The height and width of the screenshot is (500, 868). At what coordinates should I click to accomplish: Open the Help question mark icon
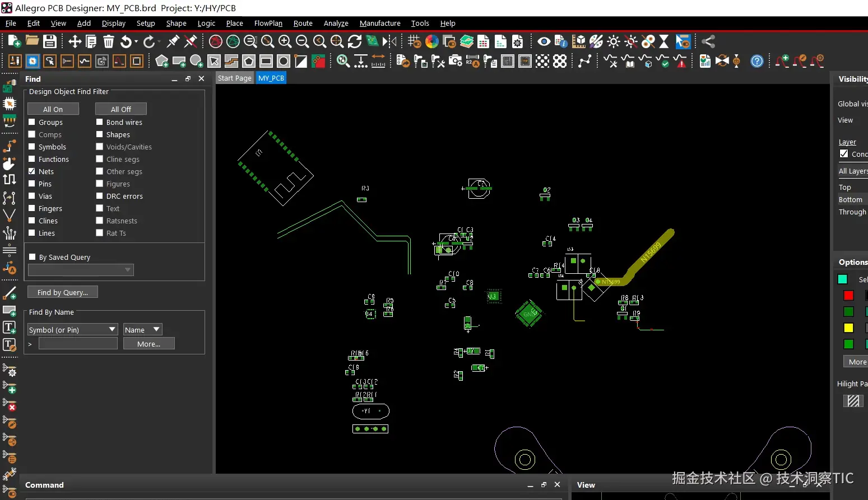click(756, 61)
